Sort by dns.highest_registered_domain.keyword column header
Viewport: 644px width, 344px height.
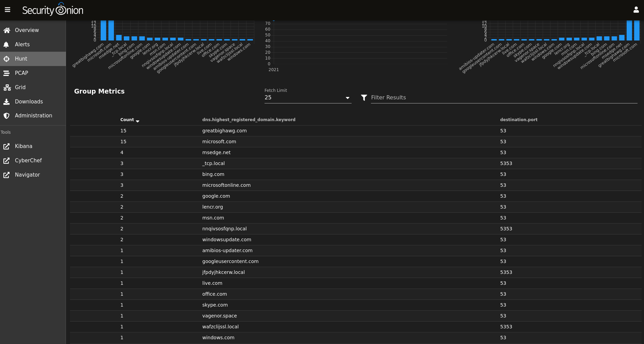point(249,120)
